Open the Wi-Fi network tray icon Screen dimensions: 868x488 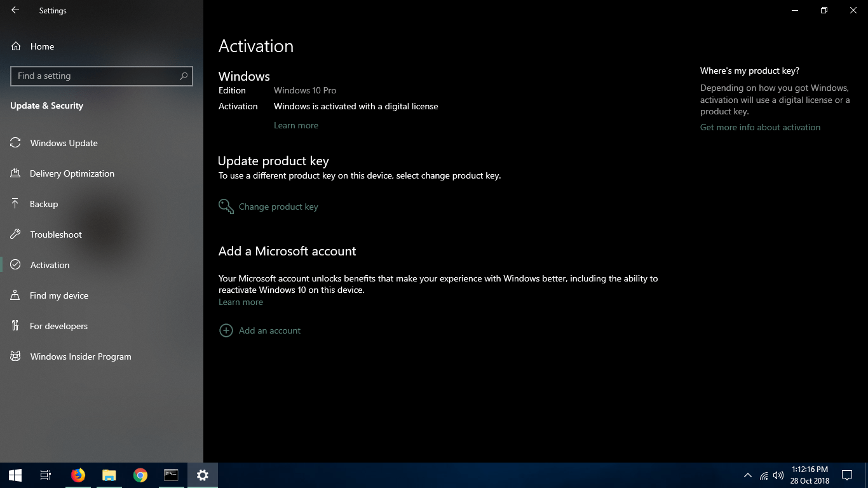point(764,475)
